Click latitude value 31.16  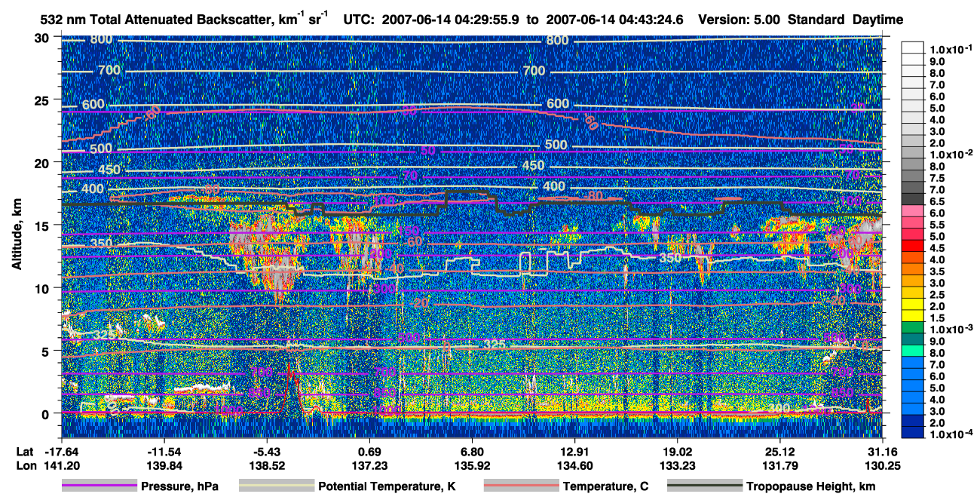[881, 451]
